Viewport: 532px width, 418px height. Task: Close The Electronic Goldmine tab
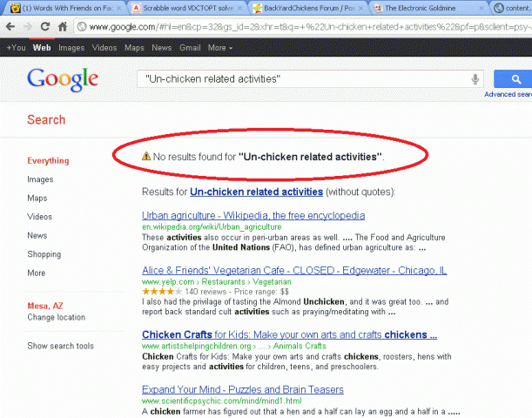[481, 8]
